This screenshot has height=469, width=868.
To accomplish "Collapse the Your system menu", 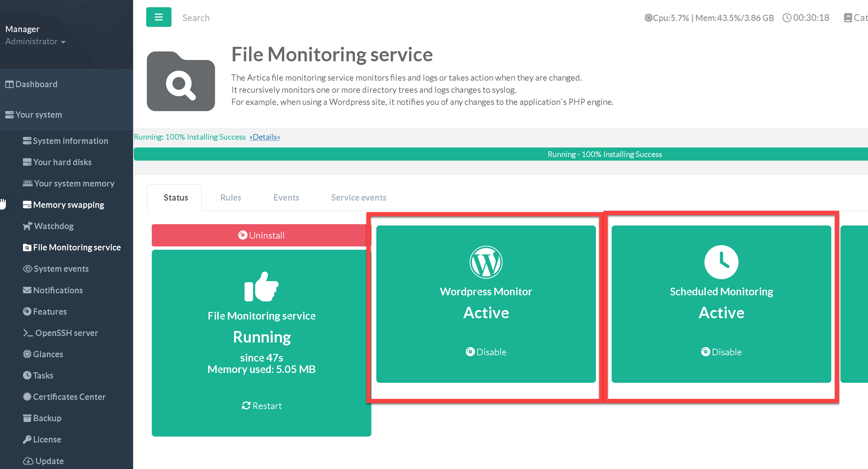I will (x=38, y=115).
